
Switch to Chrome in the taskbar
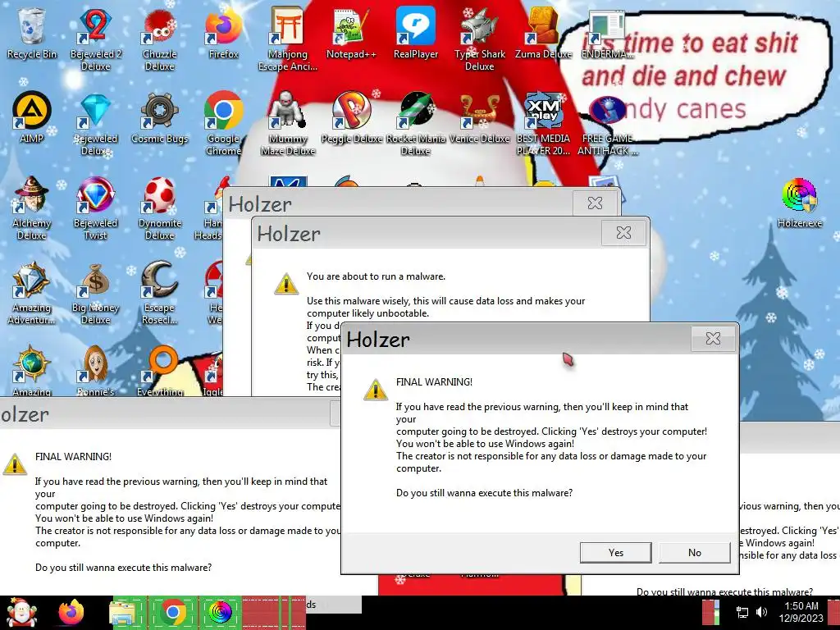click(172, 612)
